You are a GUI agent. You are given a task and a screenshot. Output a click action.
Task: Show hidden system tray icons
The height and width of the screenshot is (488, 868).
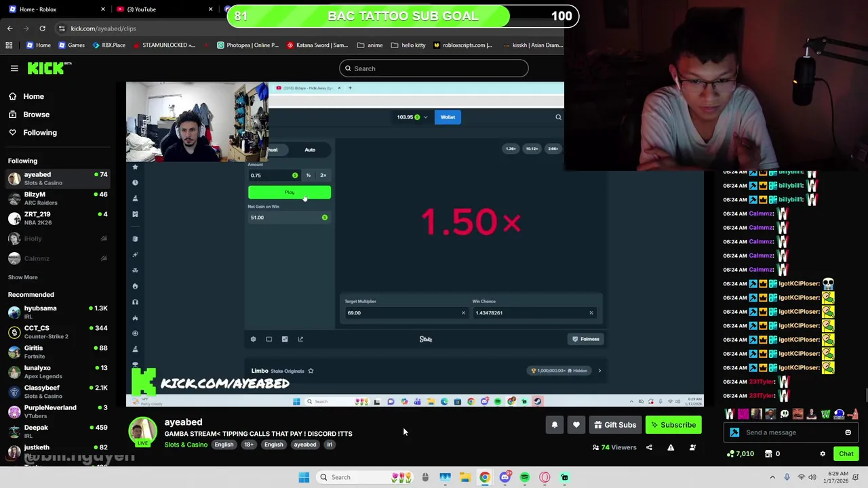coord(772,477)
